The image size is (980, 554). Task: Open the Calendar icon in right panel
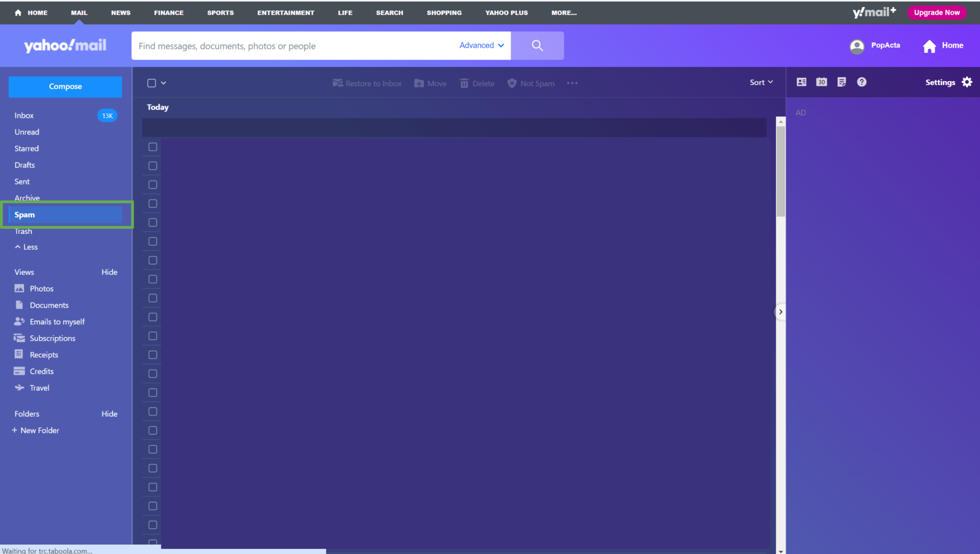pyautogui.click(x=821, y=82)
